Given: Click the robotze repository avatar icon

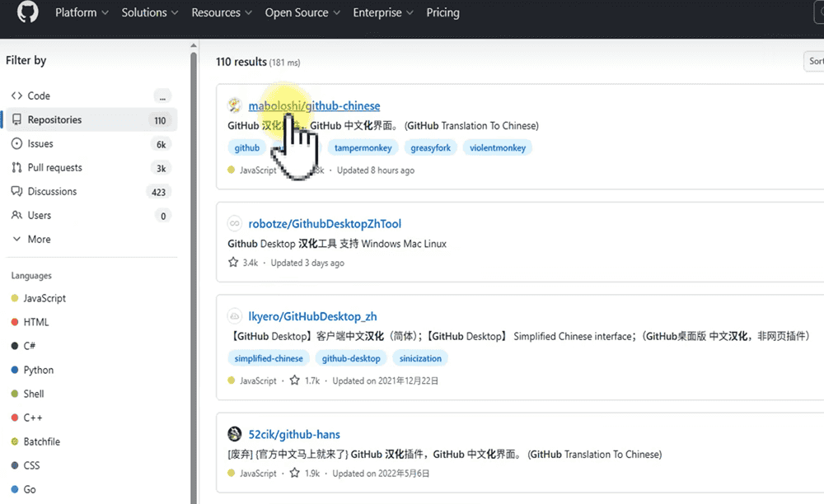Looking at the screenshot, I should coord(235,224).
